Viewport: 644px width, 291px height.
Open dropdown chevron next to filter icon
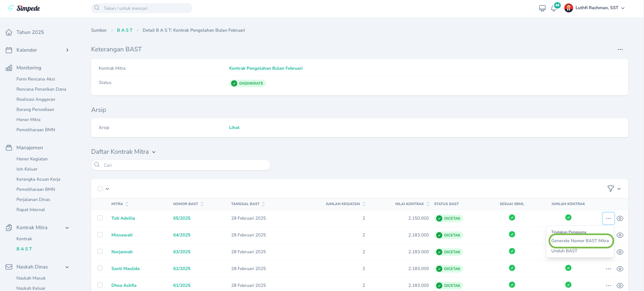click(x=619, y=189)
